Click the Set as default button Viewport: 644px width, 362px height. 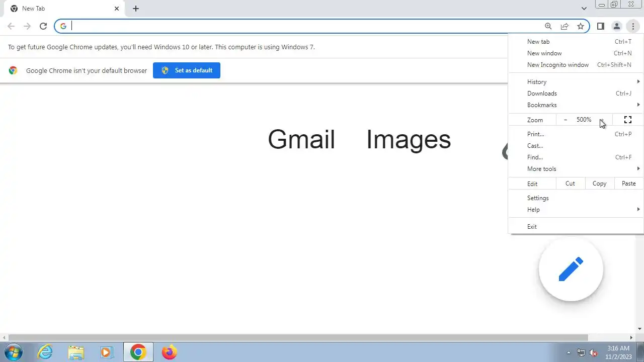click(187, 70)
